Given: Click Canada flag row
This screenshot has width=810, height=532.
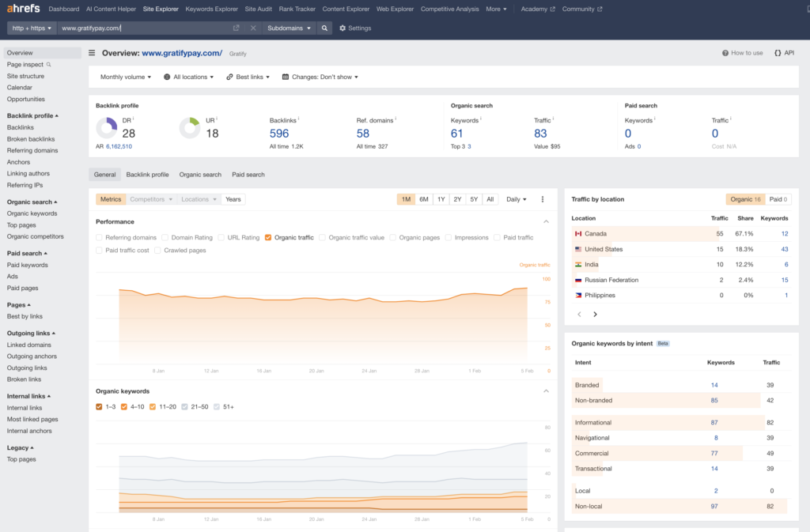Looking at the screenshot, I should point(681,234).
